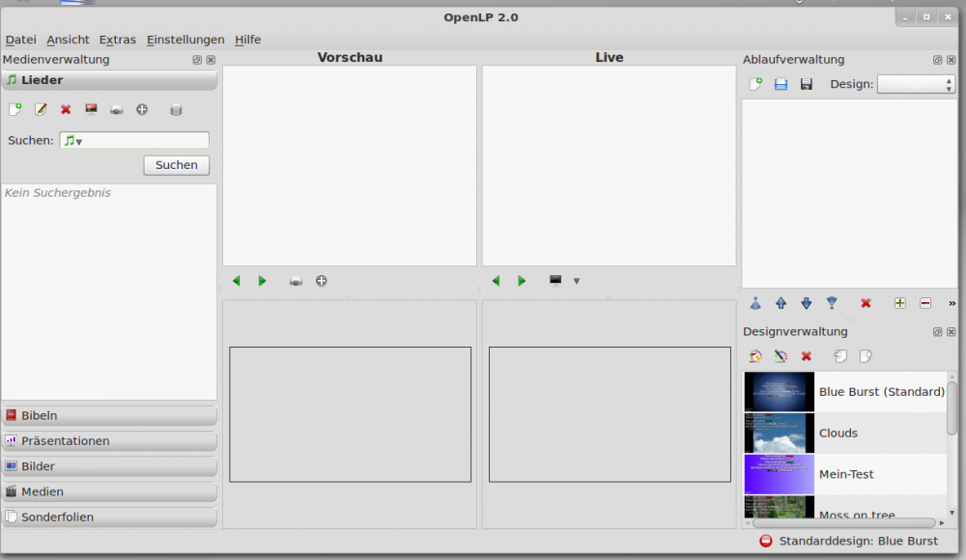This screenshot has height=560, width=966.
Task: Open the Design combo box
Action: [916, 84]
